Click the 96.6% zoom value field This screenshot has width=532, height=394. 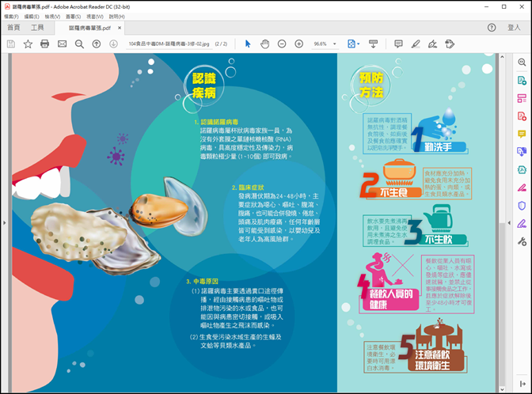[x=321, y=44]
